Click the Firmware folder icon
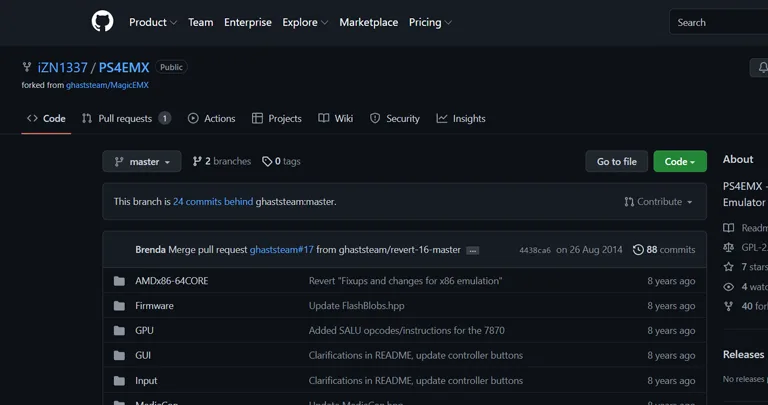The height and width of the screenshot is (405, 768). pos(119,306)
